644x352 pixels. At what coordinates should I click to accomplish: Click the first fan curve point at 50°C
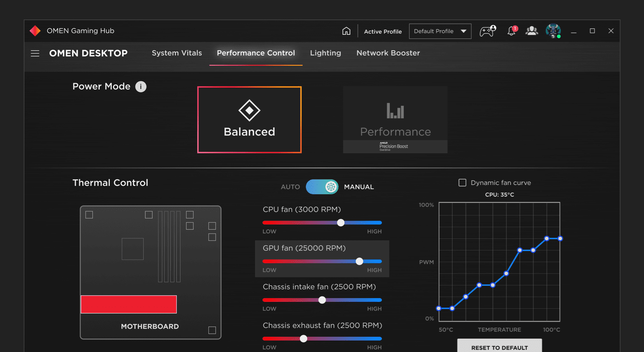tap(439, 308)
